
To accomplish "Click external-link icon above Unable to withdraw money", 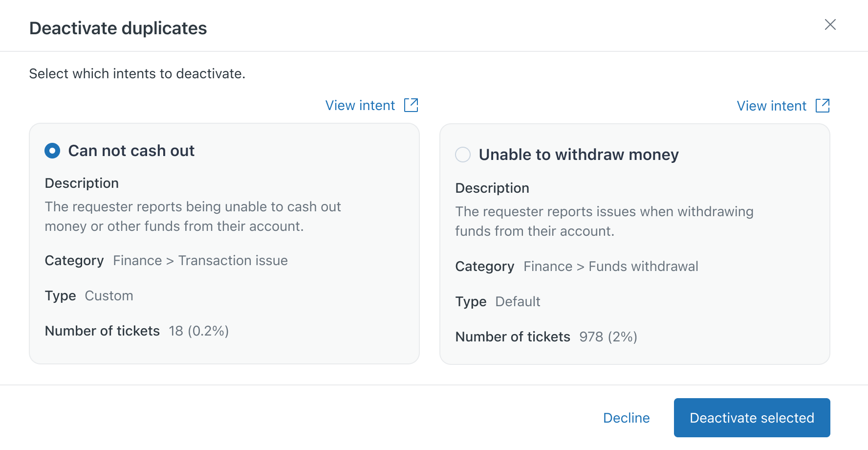I will pos(823,106).
